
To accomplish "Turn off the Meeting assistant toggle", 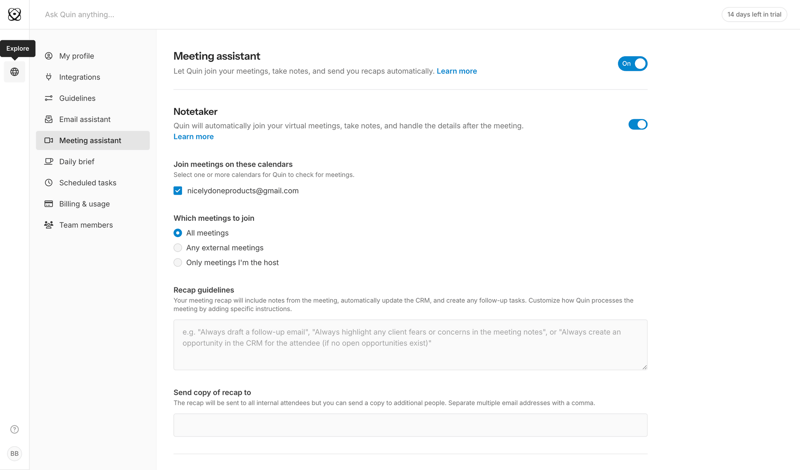I will tap(633, 64).
